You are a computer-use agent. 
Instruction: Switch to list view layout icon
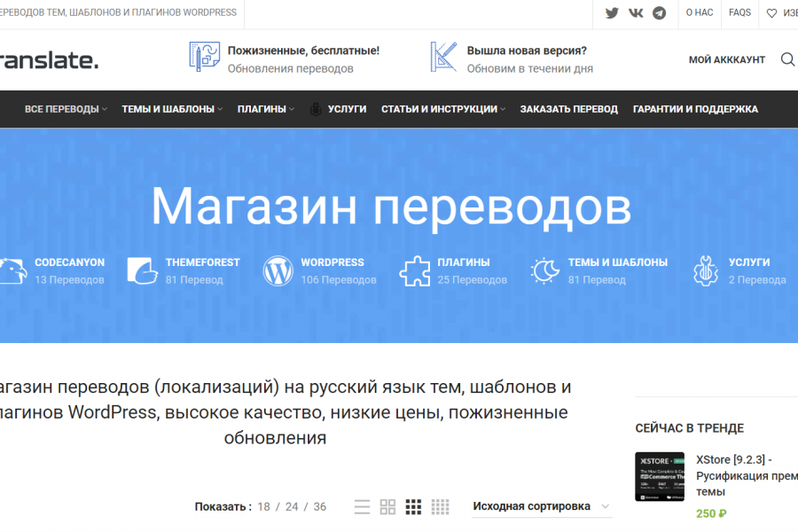pyautogui.click(x=362, y=507)
